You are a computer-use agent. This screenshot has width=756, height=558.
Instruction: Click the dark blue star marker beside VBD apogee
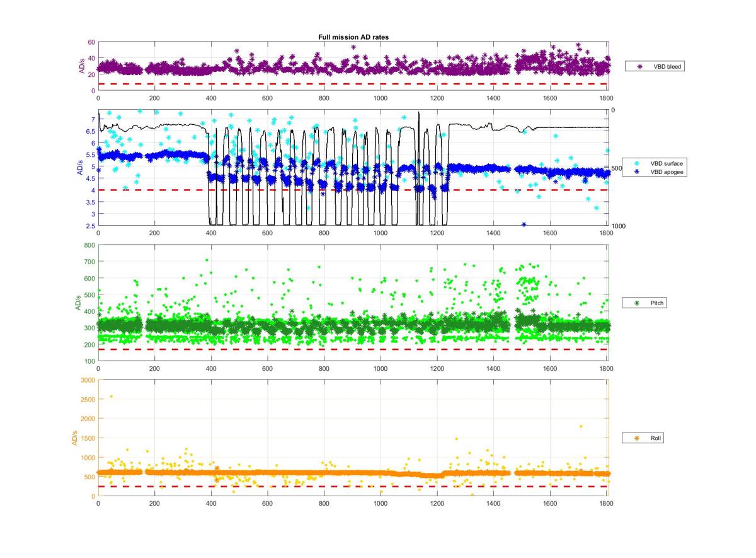[x=636, y=171]
